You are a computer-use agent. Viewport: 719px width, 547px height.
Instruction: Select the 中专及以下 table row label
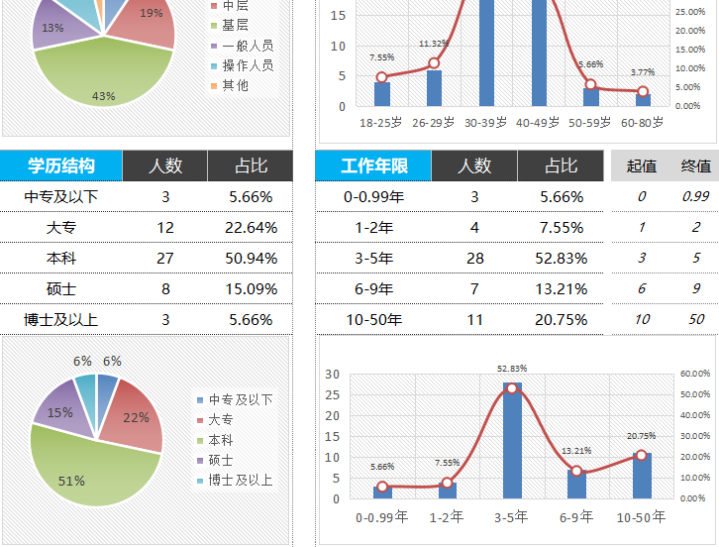(61, 197)
